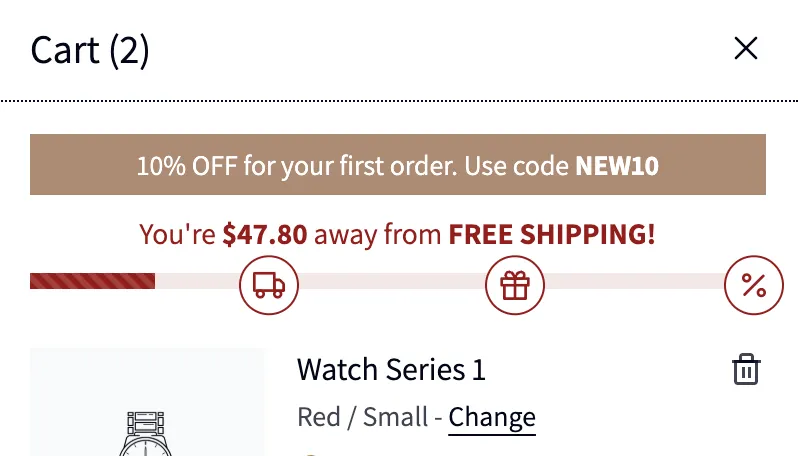The width and height of the screenshot is (798, 456).
Task: Click the gift box reward icon
Action: click(x=515, y=285)
